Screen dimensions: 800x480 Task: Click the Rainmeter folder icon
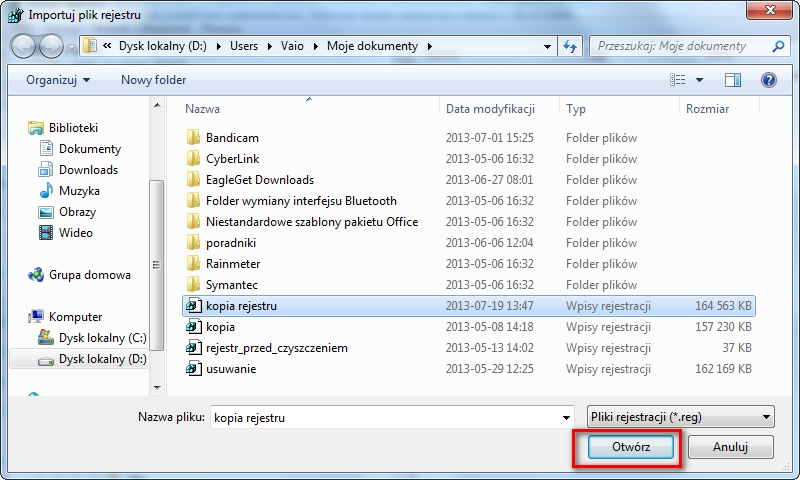(x=194, y=264)
